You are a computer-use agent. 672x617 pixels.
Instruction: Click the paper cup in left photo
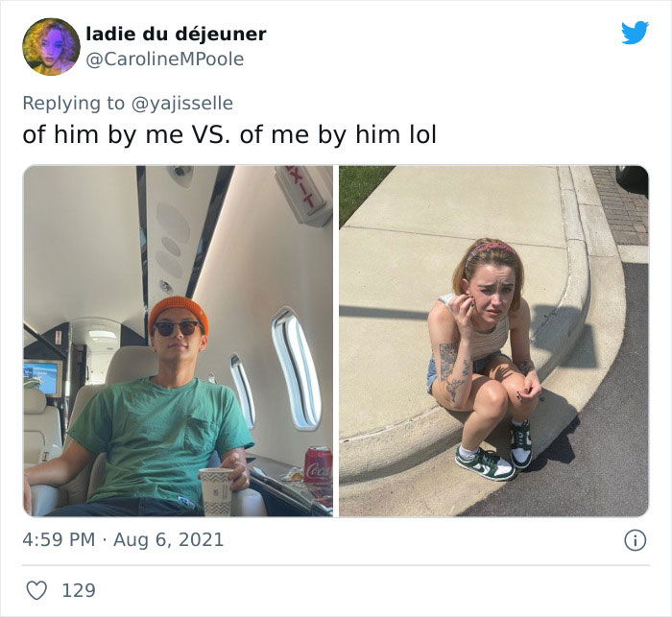216,491
